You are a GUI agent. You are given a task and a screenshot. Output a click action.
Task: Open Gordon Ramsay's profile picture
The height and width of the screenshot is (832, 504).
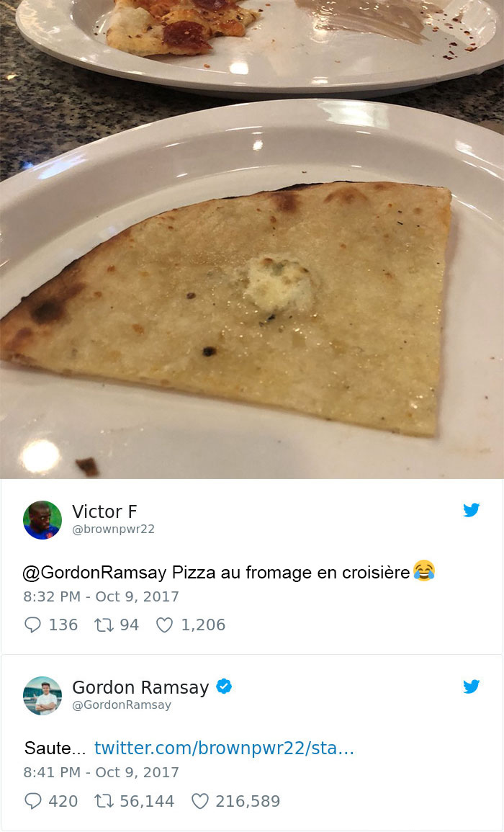pyautogui.click(x=42, y=696)
